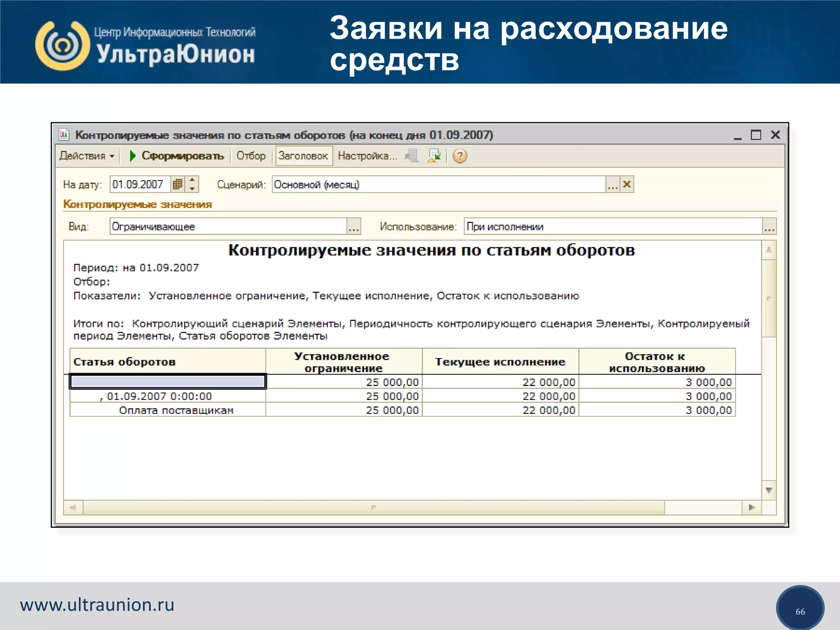
Task: Click 22 000,00 in the first total row
Action: (x=500, y=382)
